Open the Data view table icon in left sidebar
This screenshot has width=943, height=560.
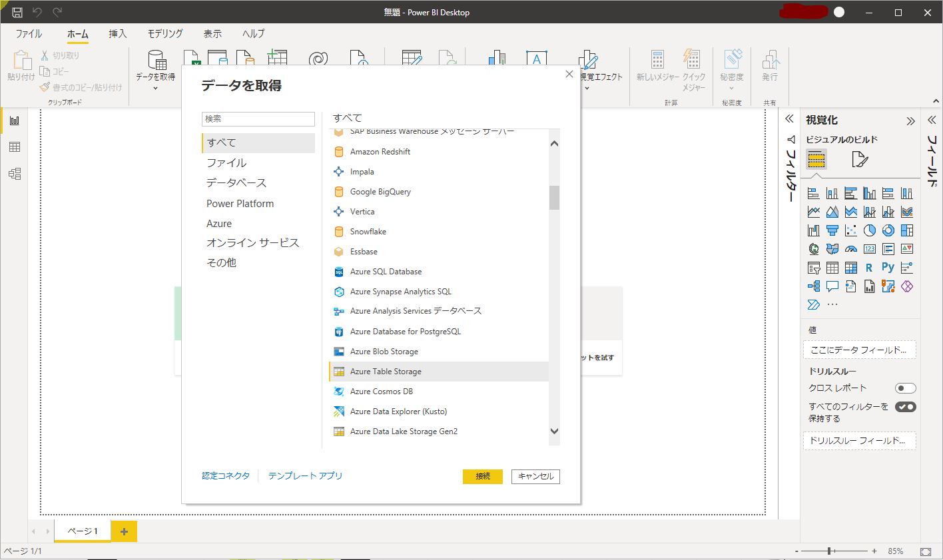click(x=15, y=147)
